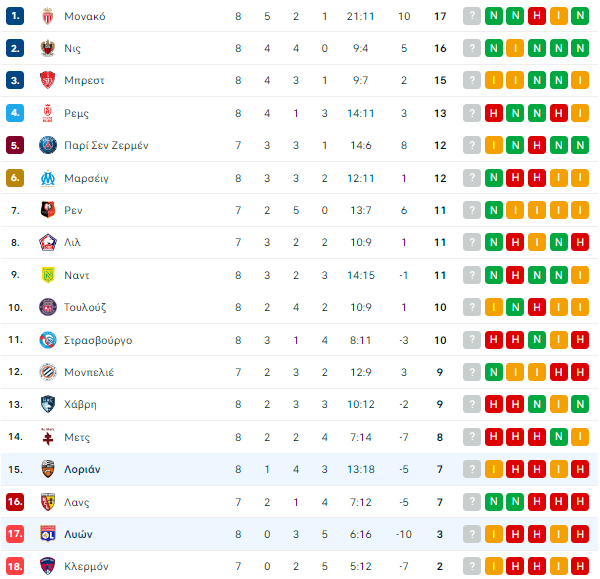Click the Στρασβούργο club crest
Image resolution: width=600 pixels, height=579 pixels.
(x=48, y=340)
